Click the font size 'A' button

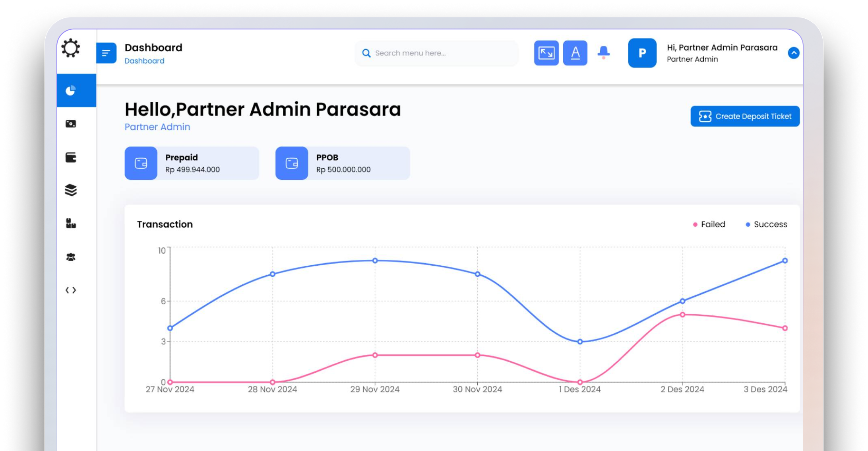575,53
